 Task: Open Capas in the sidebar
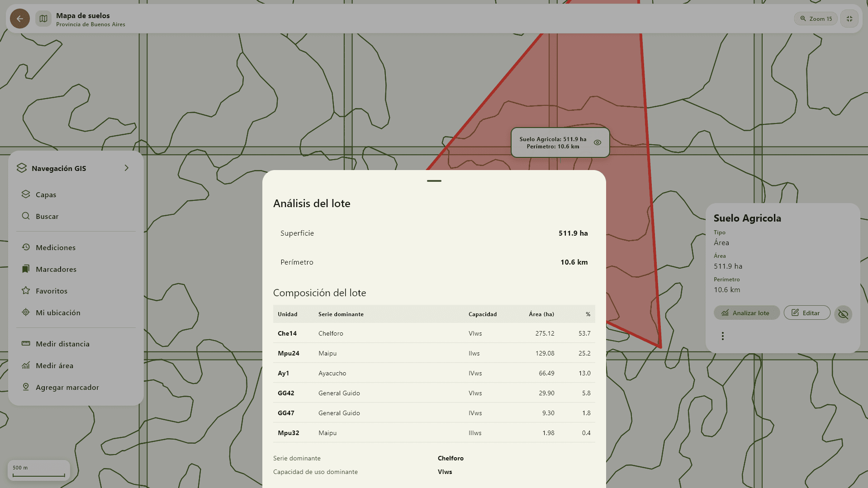coord(76,194)
